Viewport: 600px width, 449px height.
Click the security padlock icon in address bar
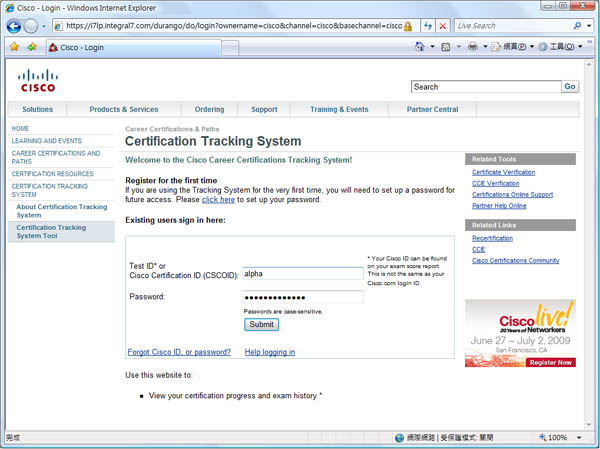408,26
